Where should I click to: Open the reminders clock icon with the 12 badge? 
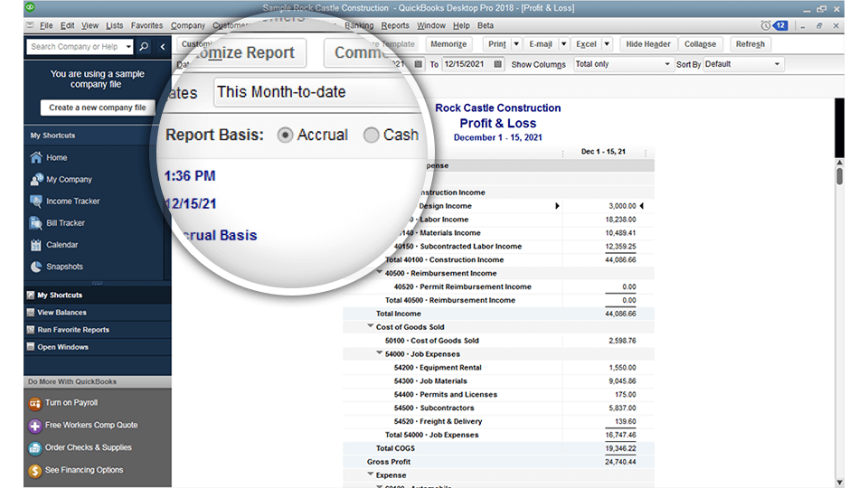tap(774, 25)
